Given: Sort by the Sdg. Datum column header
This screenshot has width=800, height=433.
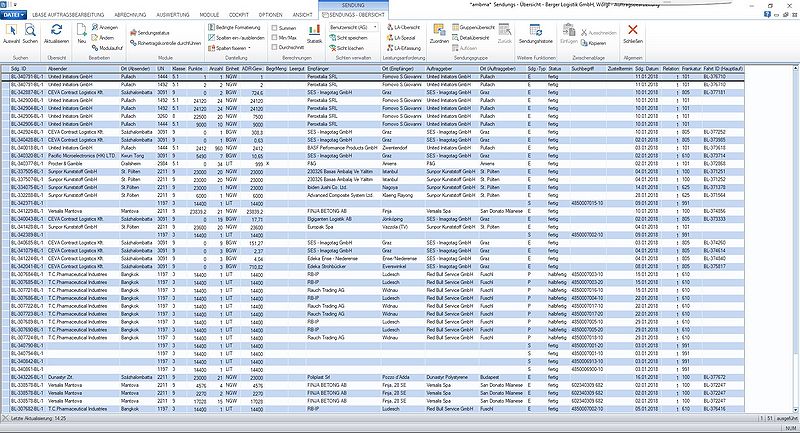Looking at the screenshot, I should [647, 68].
